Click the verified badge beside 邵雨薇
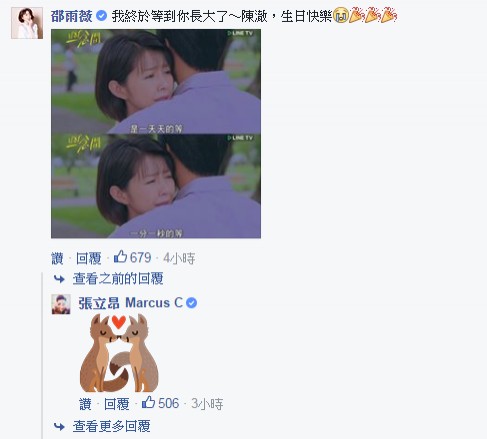The width and height of the screenshot is (487, 439). (x=101, y=16)
